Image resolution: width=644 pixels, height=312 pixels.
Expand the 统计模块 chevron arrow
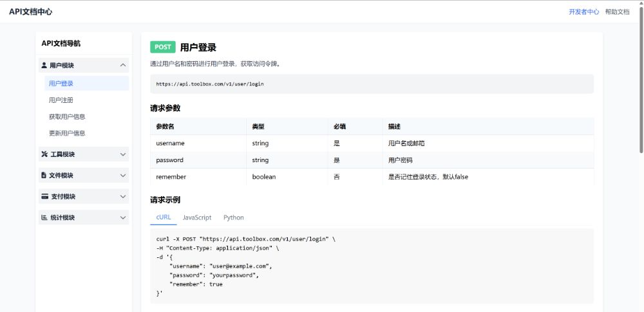[123, 218]
